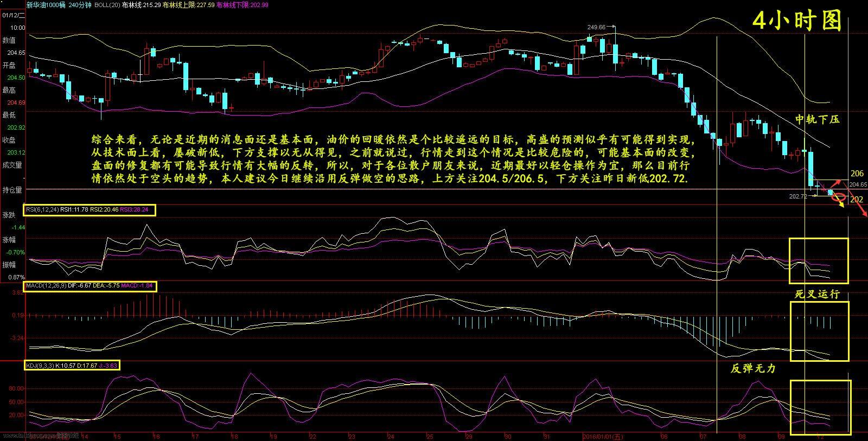Jump to date 16 on time axis

pyautogui.click(x=156, y=437)
